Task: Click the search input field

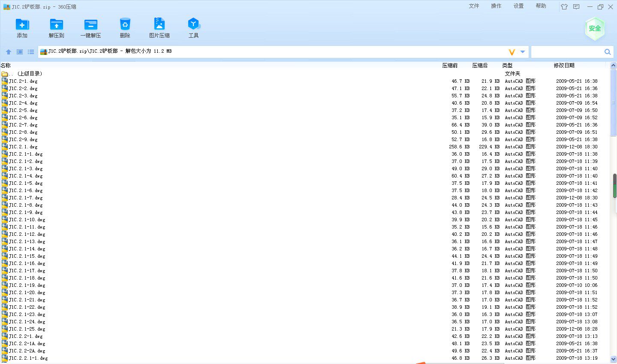Action: click(567, 52)
